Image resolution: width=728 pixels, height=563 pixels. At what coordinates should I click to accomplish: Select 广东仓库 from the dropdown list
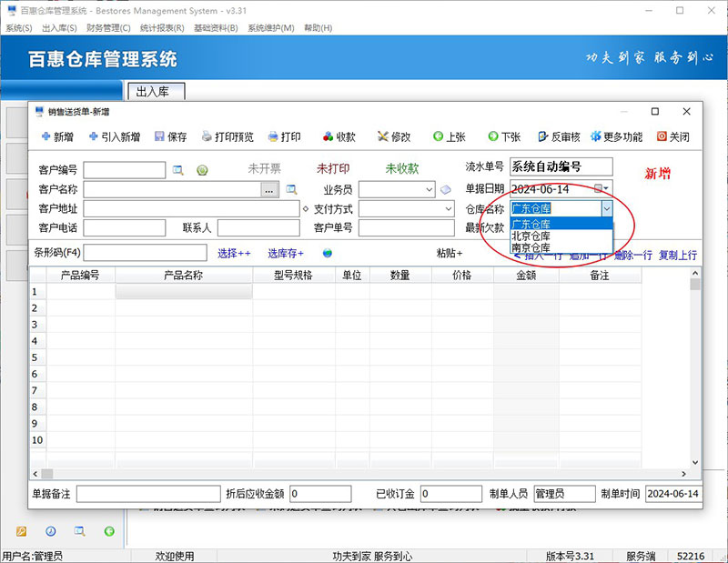click(x=561, y=224)
